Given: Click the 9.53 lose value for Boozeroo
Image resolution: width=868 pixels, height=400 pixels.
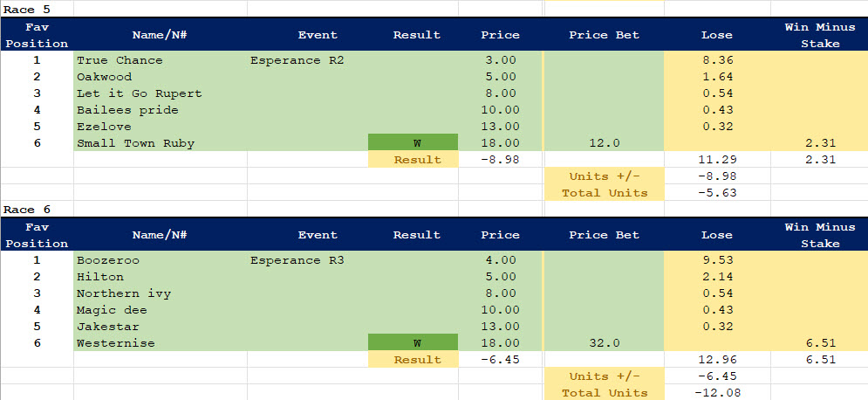Looking at the screenshot, I should point(716,260).
